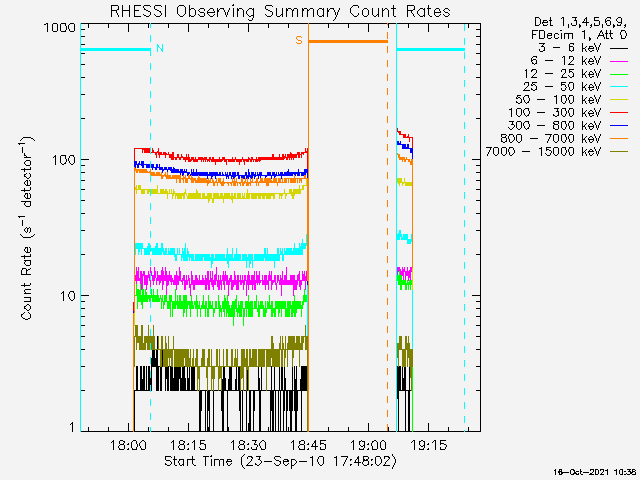640x480 pixels.
Task: Click the 100 y-axis tick label
Action: (64, 160)
